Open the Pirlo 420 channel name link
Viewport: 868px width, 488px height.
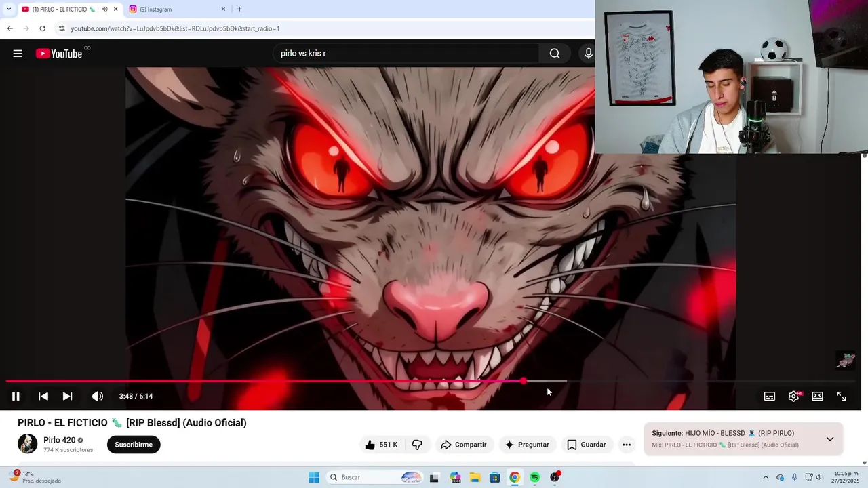(60, 440)
